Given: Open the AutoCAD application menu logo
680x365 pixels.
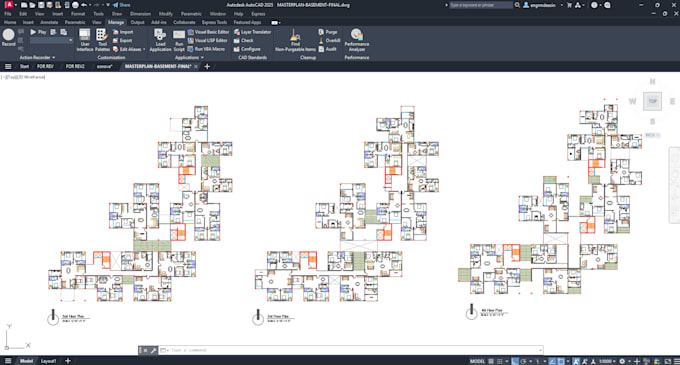Looking at the screenshot, I should 8,5.
